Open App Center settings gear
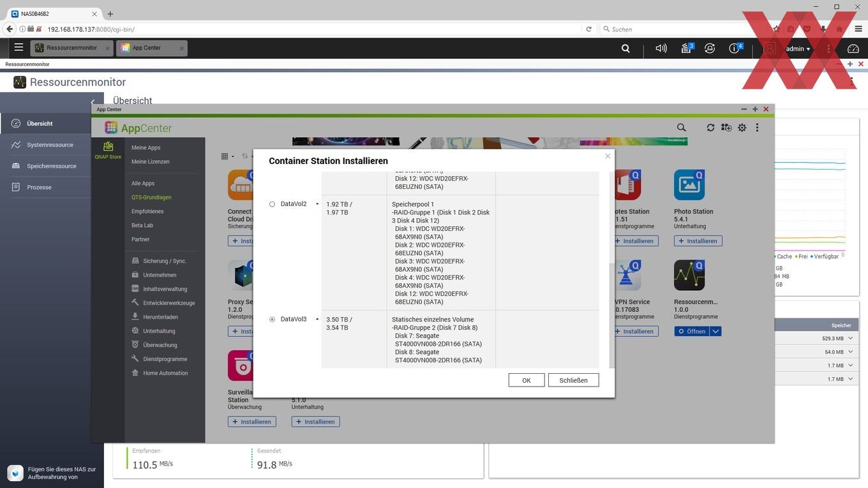Viewport: 868px width, 488px height. pos(742,128)
